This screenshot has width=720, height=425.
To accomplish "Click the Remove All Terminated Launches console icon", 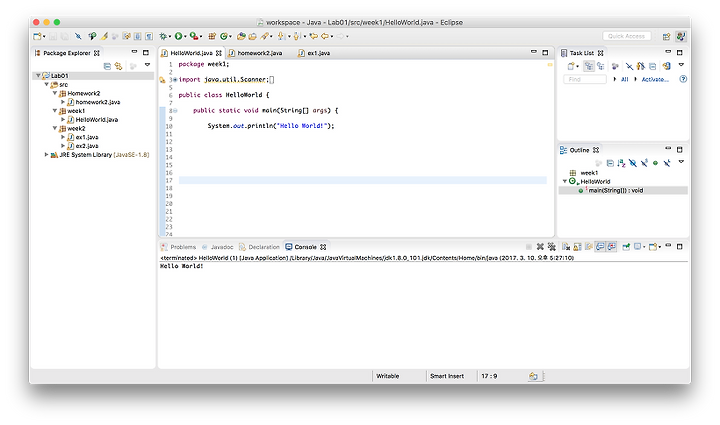I will coord(552,246).
